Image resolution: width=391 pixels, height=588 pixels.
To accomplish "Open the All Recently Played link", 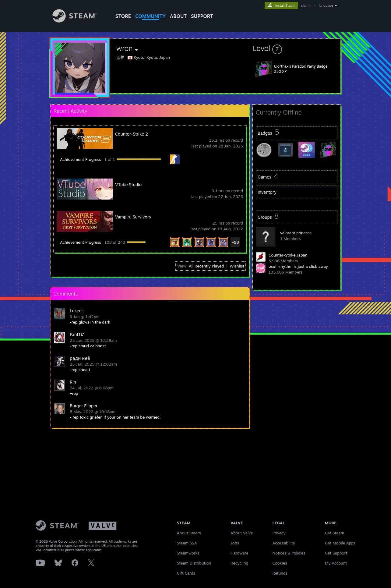I will 206,266.
